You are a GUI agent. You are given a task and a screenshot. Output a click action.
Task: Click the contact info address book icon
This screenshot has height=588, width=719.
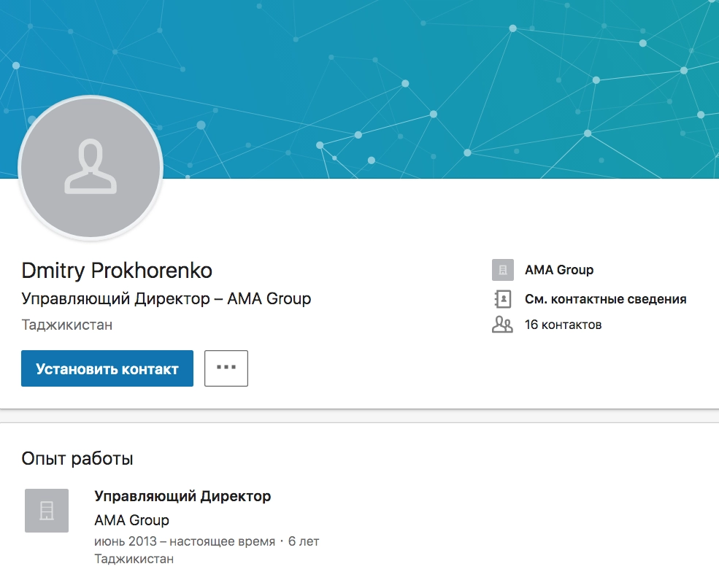click(502, 299)
